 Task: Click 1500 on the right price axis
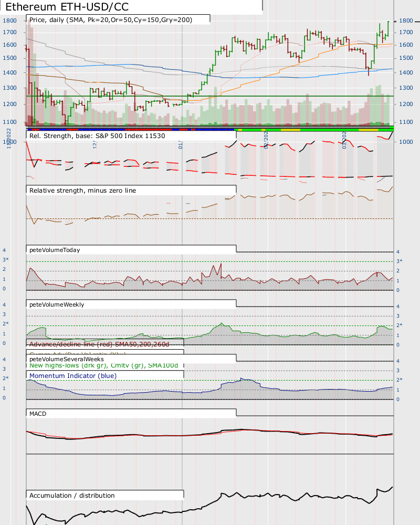pyautogui.click(x=406, y=58)
